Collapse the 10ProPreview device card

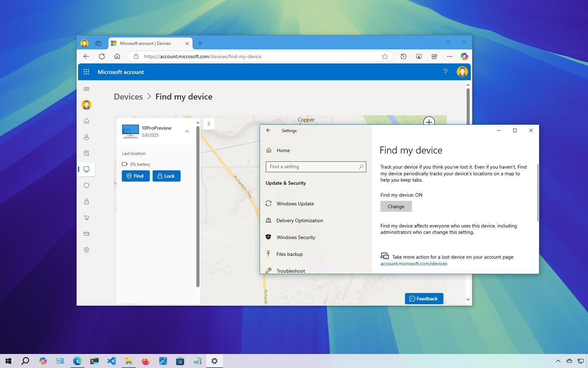click(x=187, y=131)
